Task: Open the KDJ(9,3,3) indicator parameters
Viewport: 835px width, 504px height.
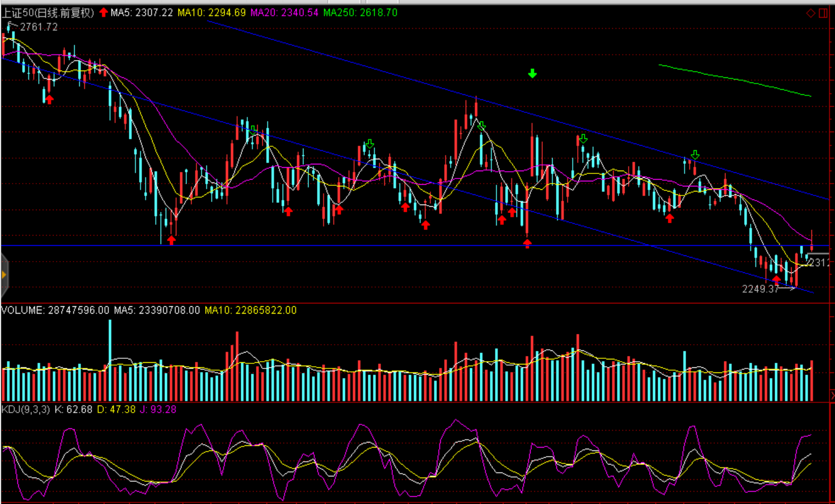Action: pos(25,409)
